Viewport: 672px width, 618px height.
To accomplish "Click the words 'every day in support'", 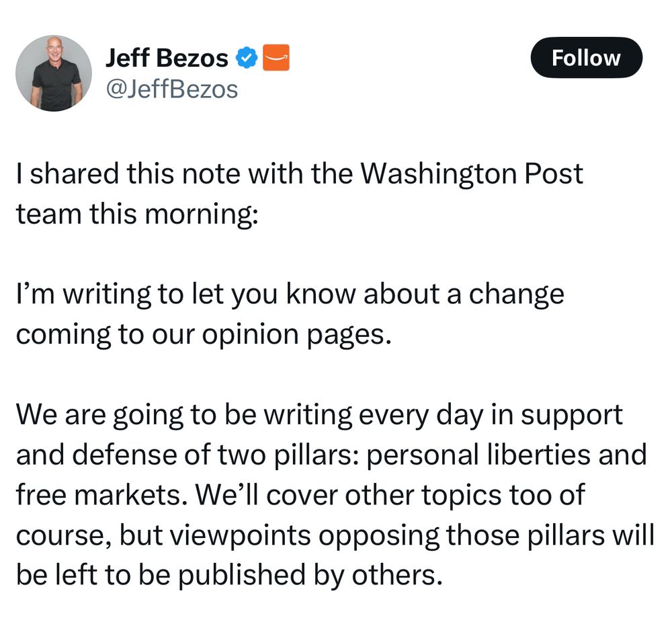I will pyautogui.click(x=491, y=415).
